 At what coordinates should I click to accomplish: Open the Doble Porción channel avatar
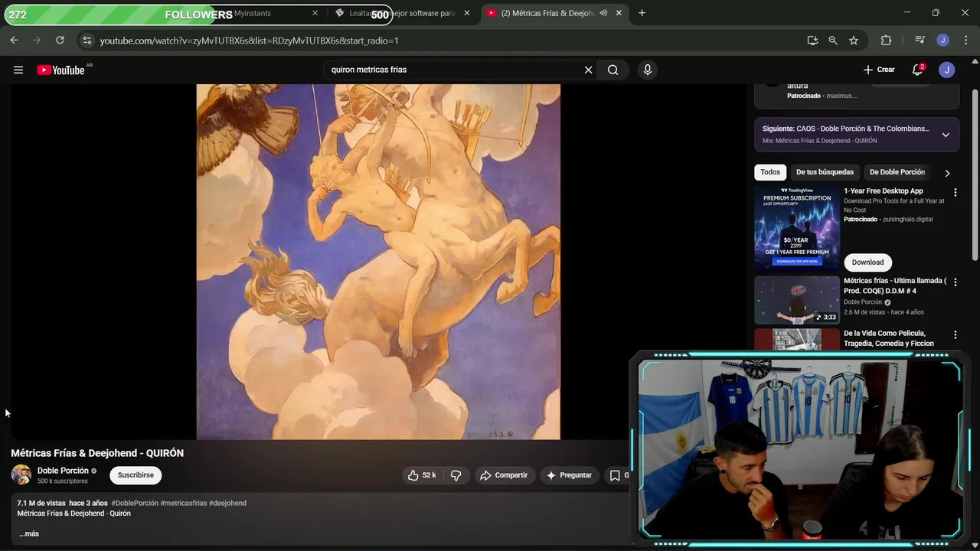[21, 474]
